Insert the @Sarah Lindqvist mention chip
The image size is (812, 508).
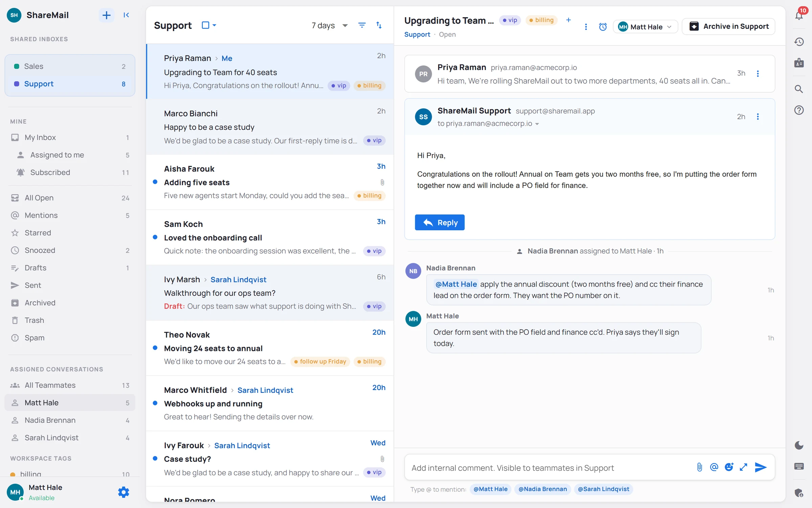click(603, 489)
